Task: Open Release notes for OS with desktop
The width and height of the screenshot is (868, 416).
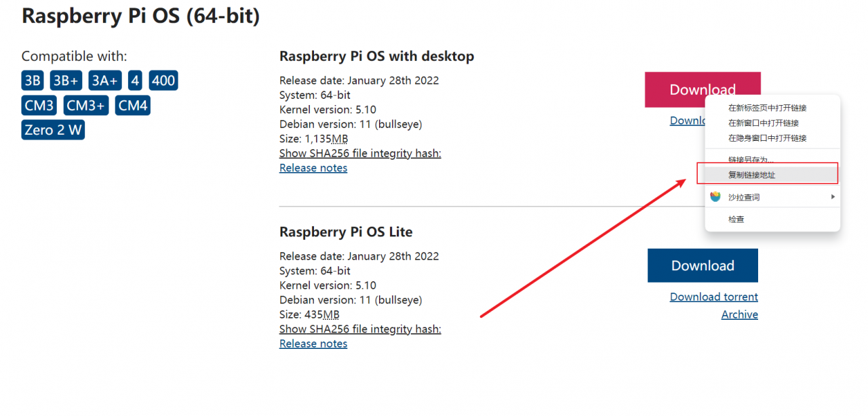Action: pyautogui.click(x=313, y=168)
